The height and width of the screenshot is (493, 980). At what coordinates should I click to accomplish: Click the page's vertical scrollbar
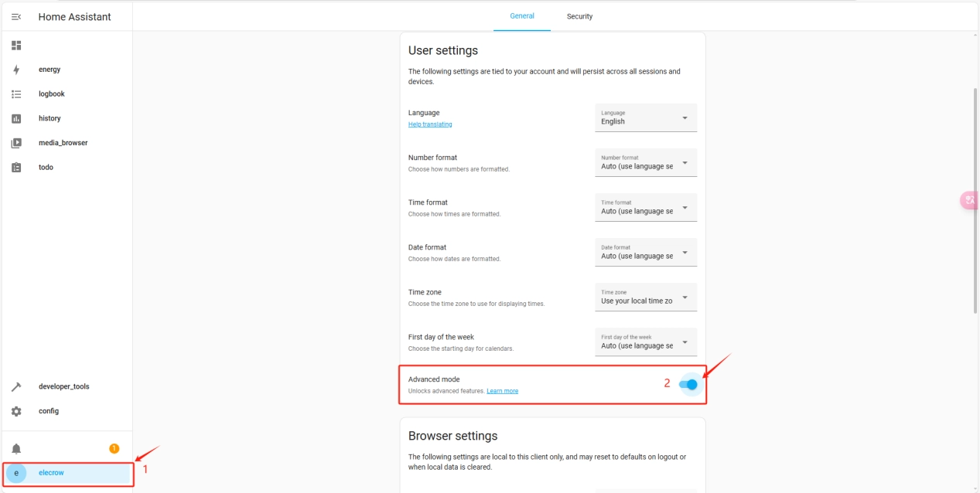(x=975, y=201)
